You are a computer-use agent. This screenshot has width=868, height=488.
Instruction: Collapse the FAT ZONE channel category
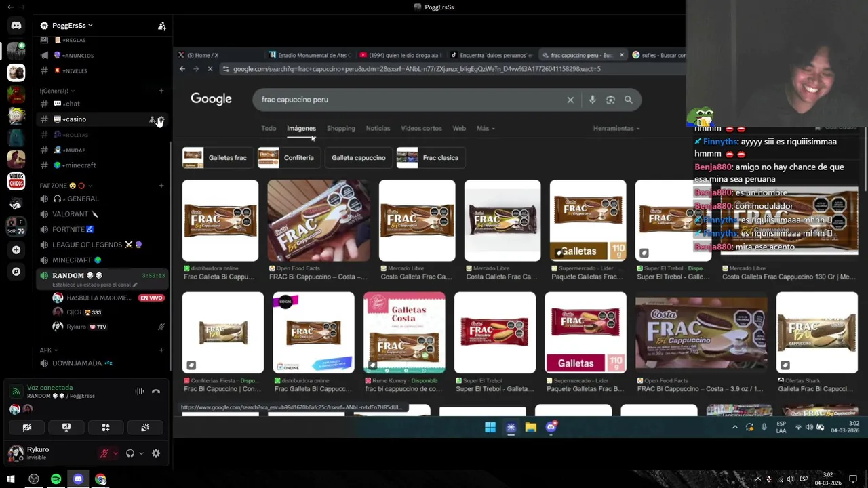point(66,186)
